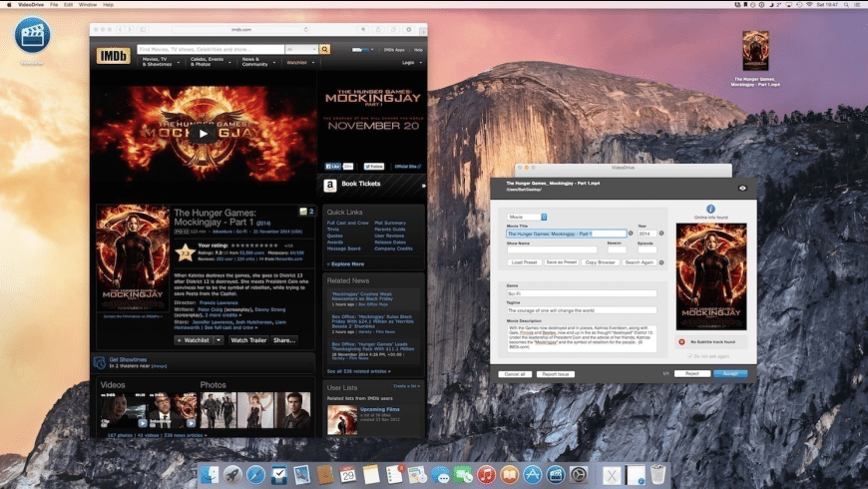
Task: Toggle Do not ask again checkbox
Action: coord(690,356)
